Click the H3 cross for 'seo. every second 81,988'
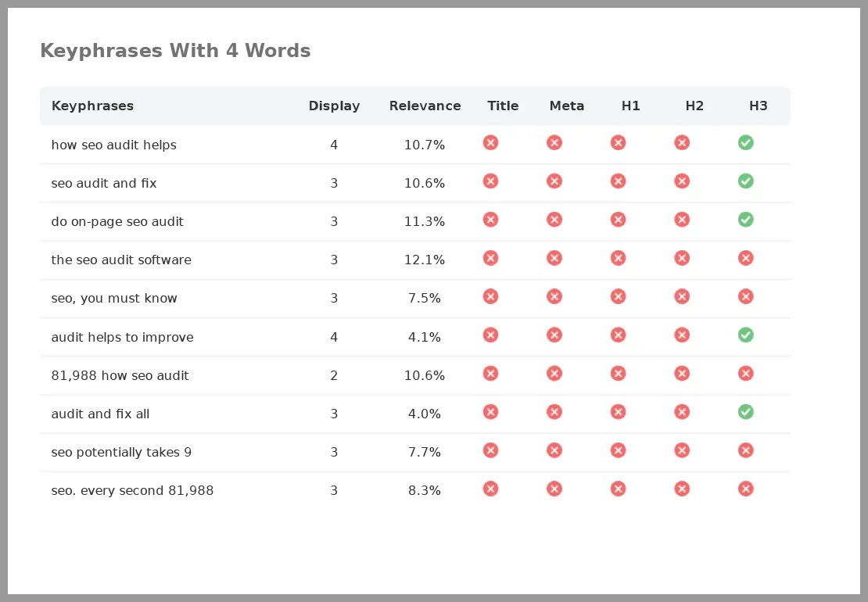 pyautogui.click(x=746, y=489)
